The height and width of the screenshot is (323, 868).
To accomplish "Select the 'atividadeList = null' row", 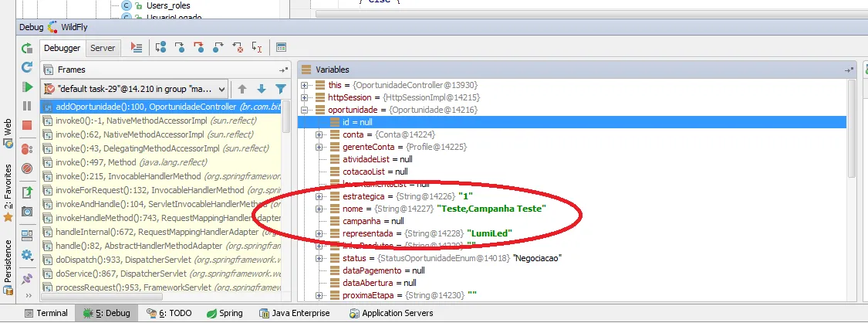I will click(572, 159).
